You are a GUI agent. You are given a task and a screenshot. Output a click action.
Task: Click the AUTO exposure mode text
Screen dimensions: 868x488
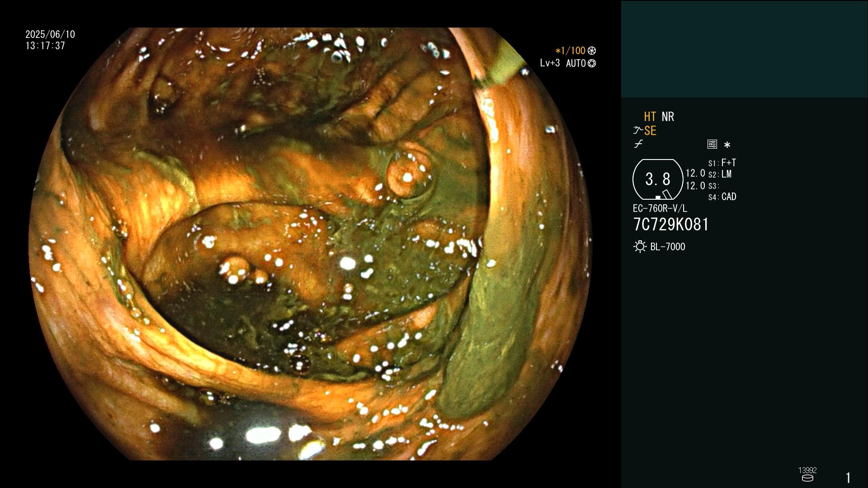point(576,63)
